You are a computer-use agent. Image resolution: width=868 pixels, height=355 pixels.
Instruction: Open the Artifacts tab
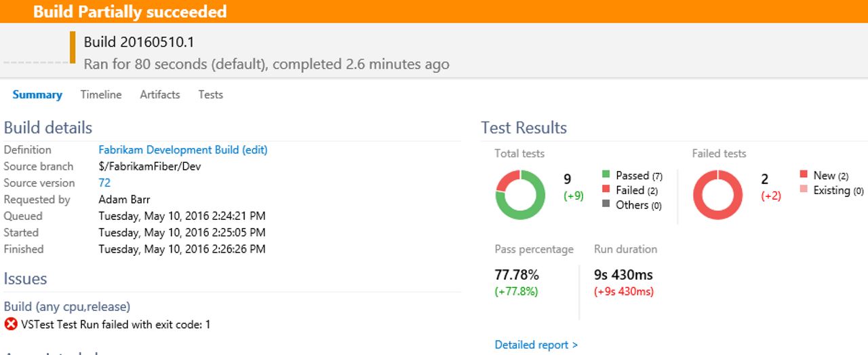pos(160,95)
